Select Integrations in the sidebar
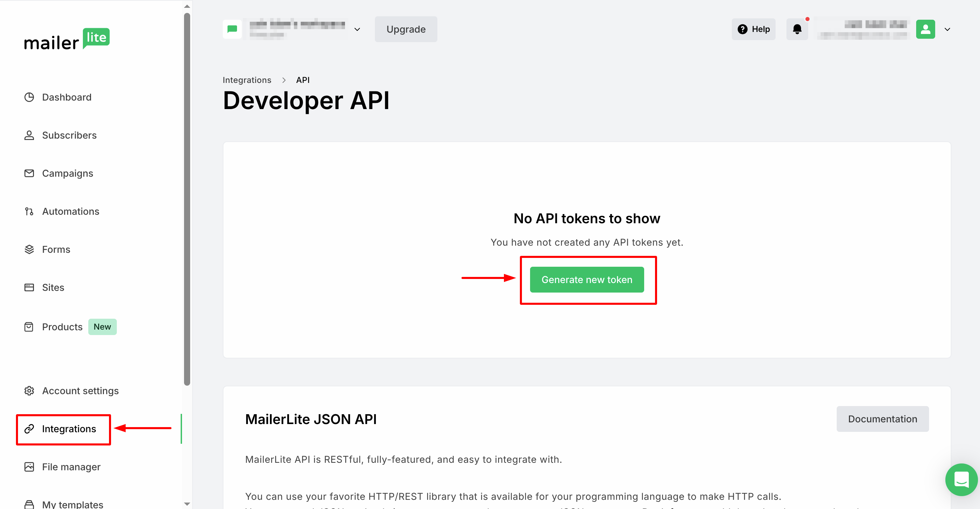 click(x=60, y=429)
